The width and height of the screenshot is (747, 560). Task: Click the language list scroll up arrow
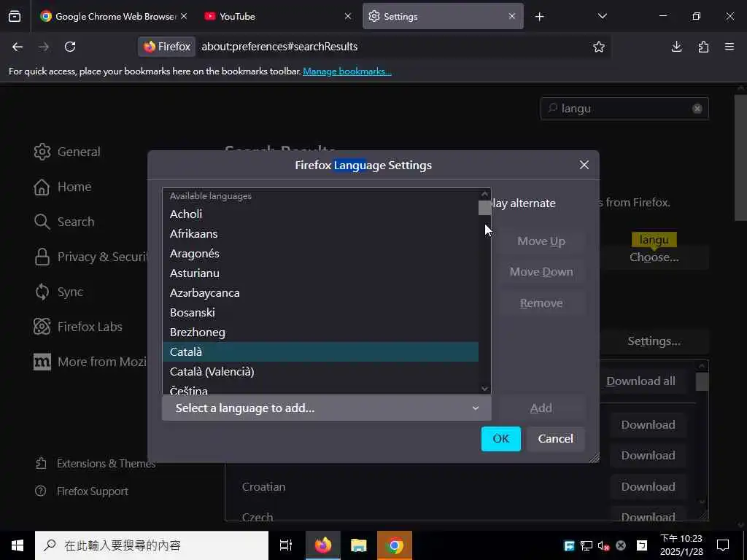pyautogui.click(x=484, y=194)
